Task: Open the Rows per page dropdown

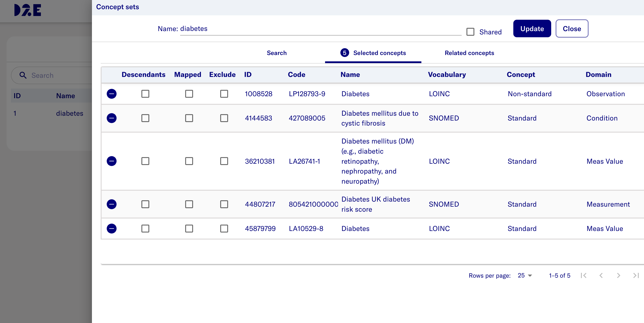Action: [x=525, y=275]
